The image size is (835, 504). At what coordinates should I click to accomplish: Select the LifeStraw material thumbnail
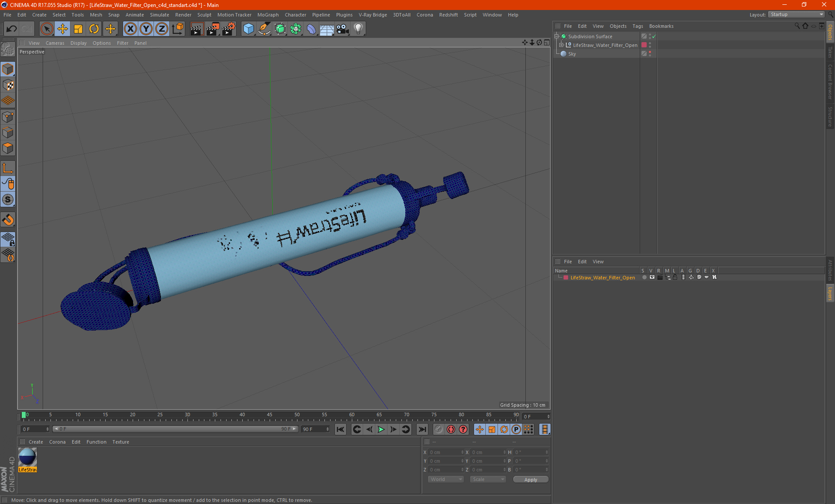tap(27, 458)
